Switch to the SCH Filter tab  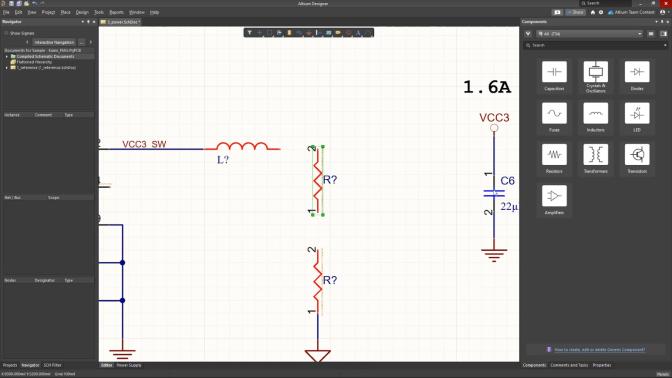click(x=53, y=365)
